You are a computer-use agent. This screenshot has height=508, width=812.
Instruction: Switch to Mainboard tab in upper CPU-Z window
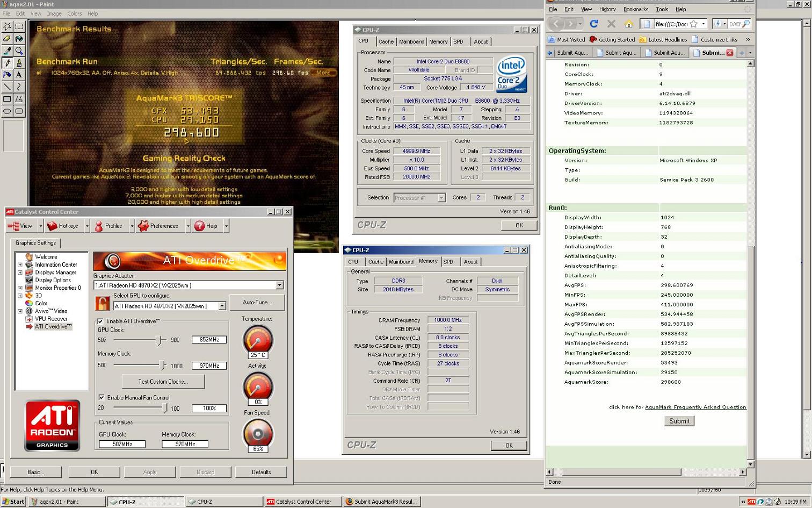pos(411,41)
